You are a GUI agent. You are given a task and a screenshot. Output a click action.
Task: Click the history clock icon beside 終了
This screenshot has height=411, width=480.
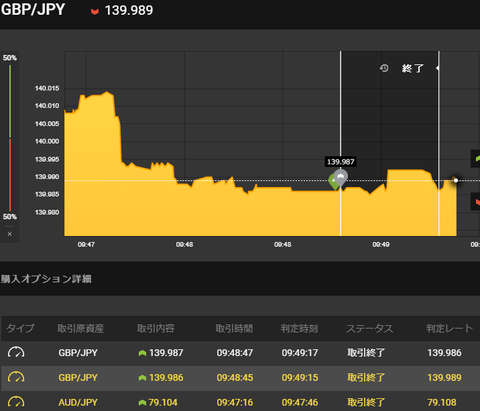(384, 68)
